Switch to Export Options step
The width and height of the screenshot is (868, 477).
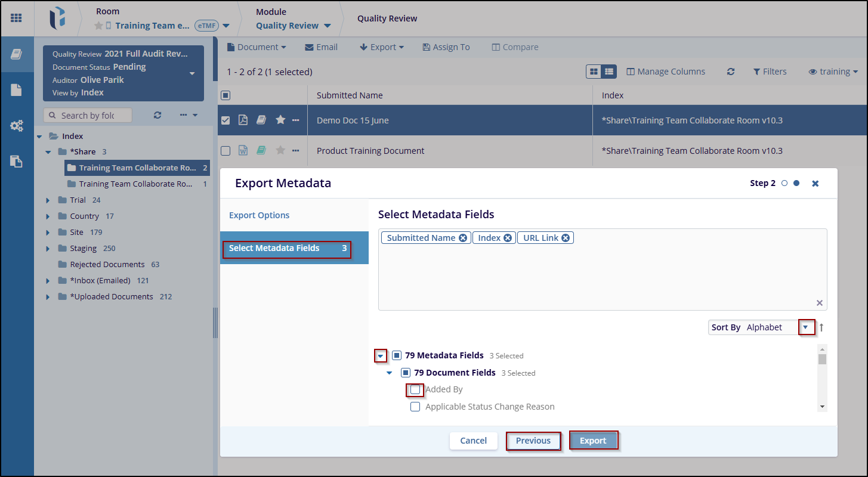(260, 215)
